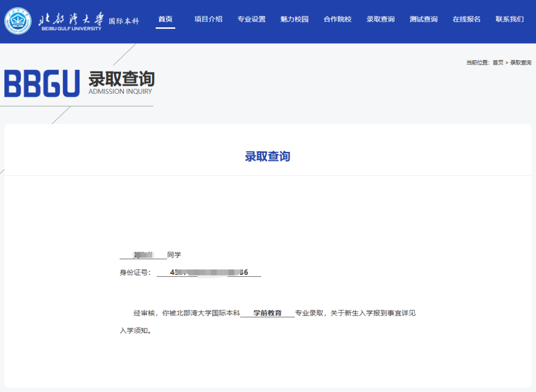536x392 pixels.
Task: Click the 学前教育 major name
Action: click(268, 313)
